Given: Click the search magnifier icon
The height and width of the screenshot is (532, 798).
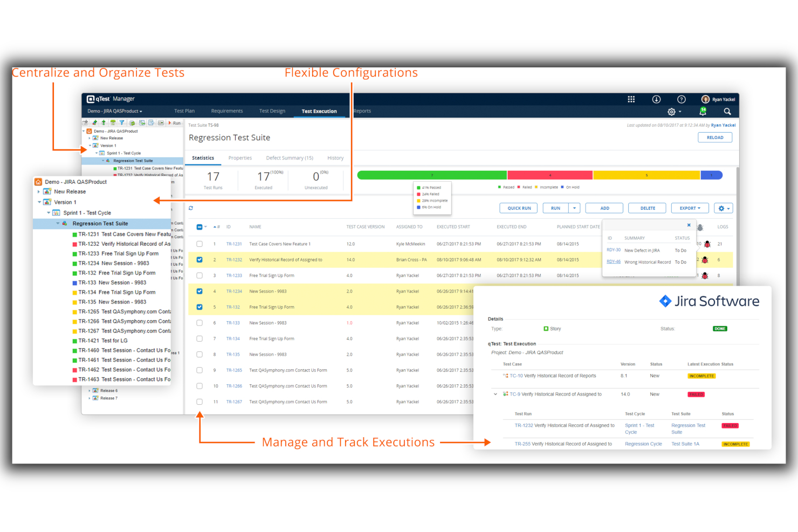Looking at the screenshot, I should point(727,112).
